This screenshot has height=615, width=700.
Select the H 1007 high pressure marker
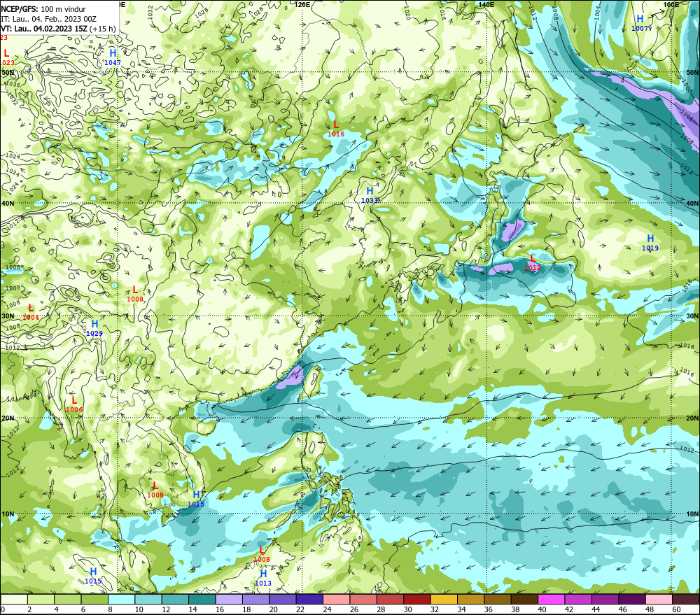coord(640,23)
